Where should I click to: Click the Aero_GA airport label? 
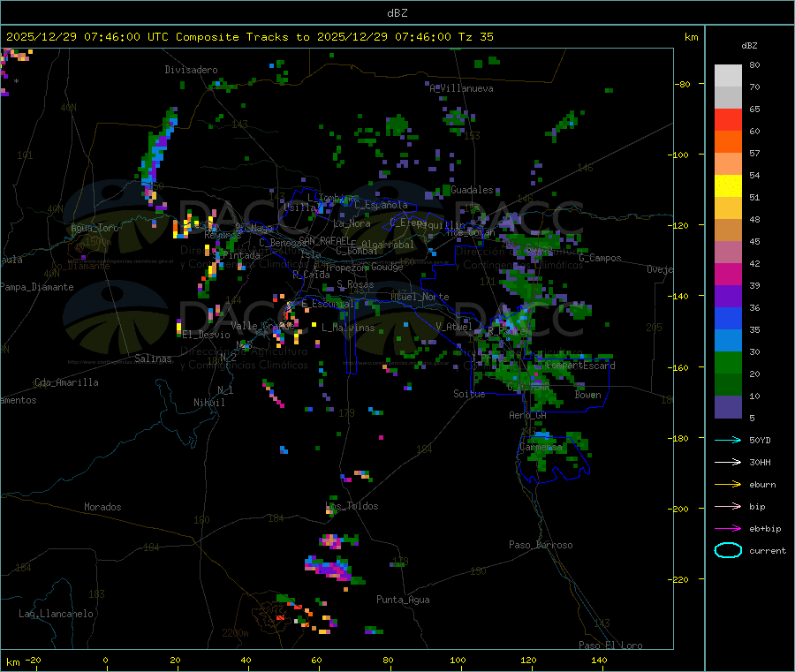[527, 415]
